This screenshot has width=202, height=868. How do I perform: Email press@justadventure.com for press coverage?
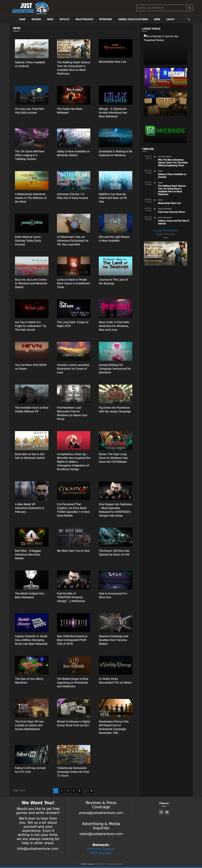click(101, 812)
